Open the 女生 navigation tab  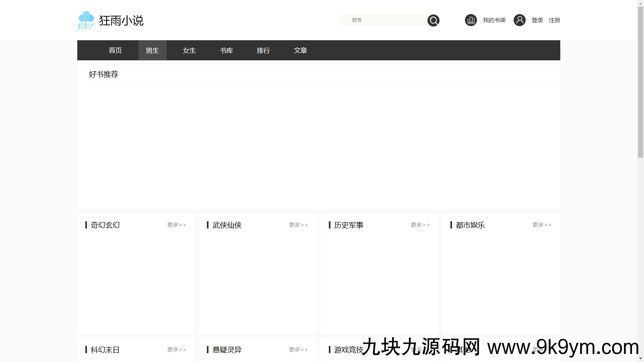(189, 50)
